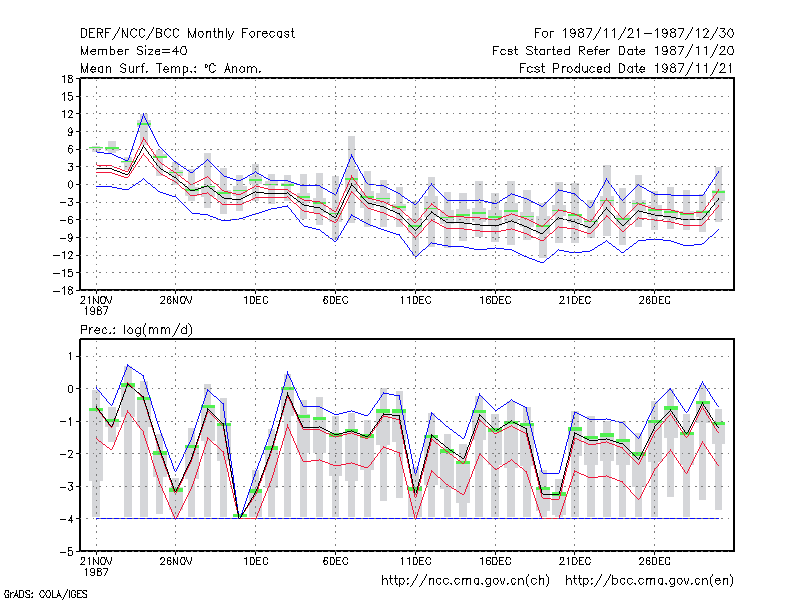This screenshot has width=800, height=600.
Task: Click the GrADS: COLA/IGES credit label
Action: point(46,594)
